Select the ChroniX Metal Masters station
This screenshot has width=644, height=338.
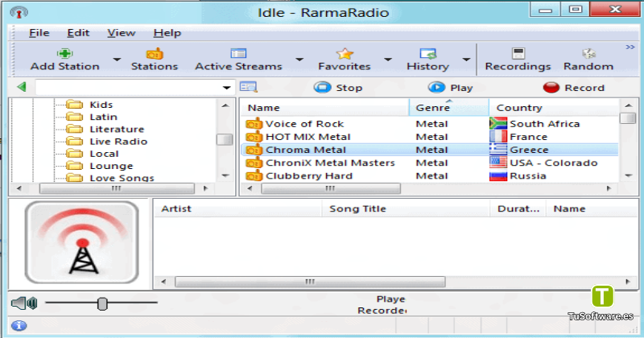330,163
